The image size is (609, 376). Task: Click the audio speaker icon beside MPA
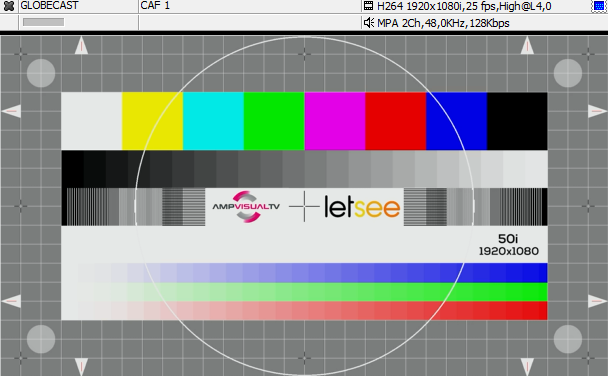369,23
